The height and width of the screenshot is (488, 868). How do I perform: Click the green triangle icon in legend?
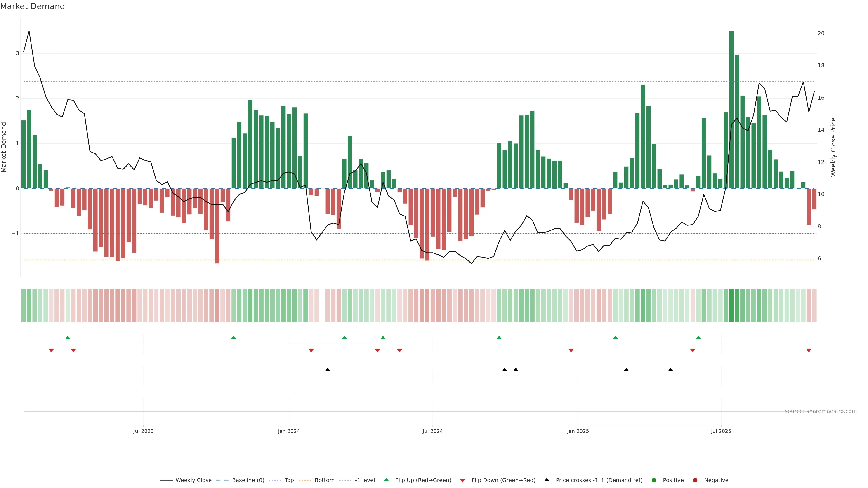387,480
